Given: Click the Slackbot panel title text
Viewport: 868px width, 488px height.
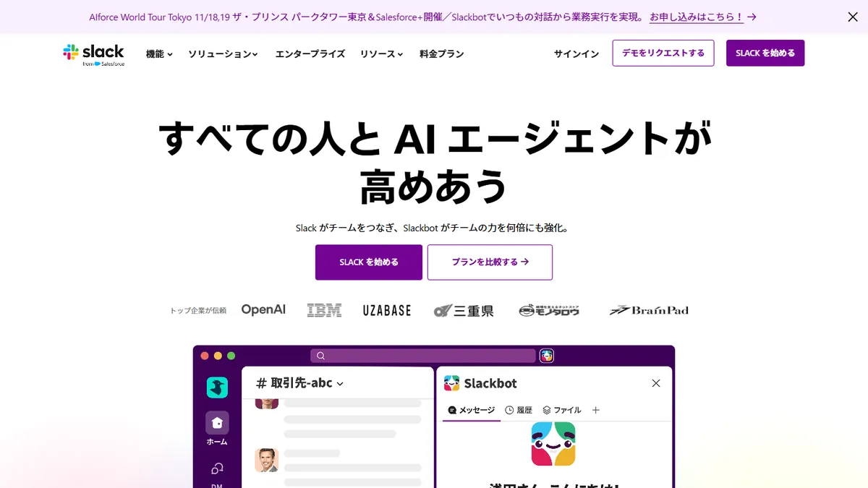Looking at the screenshot, I should click(x=490, y=383).
